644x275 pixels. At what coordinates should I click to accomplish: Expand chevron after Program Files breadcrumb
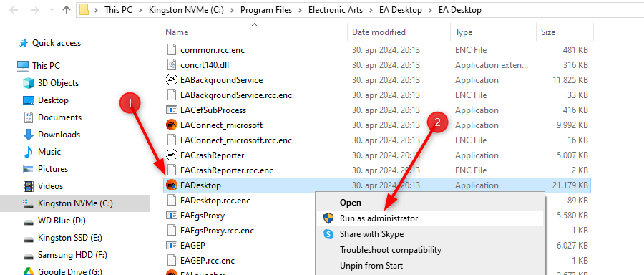pos(301,10)
